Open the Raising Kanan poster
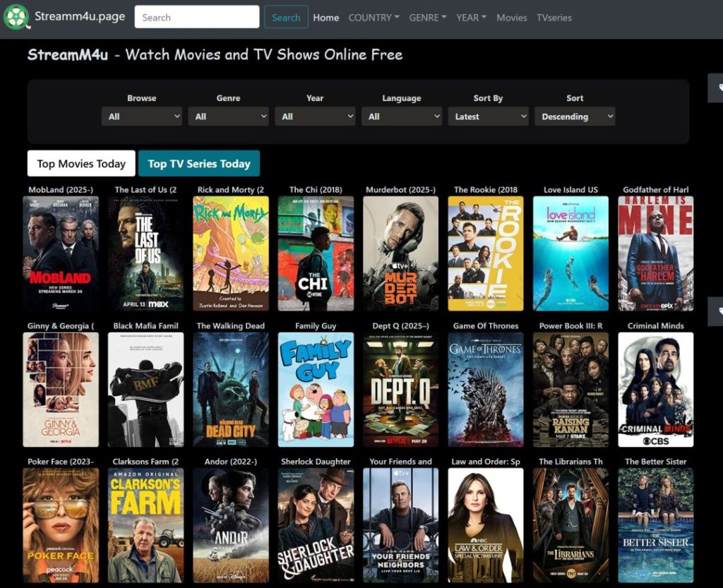723x588 pixels. 570,390
